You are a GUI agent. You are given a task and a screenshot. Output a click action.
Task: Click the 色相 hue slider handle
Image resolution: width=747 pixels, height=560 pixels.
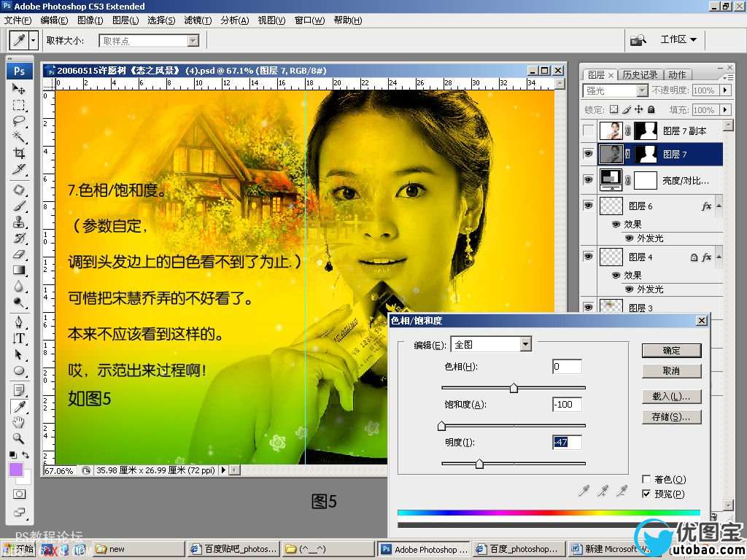tap(514, 388)
